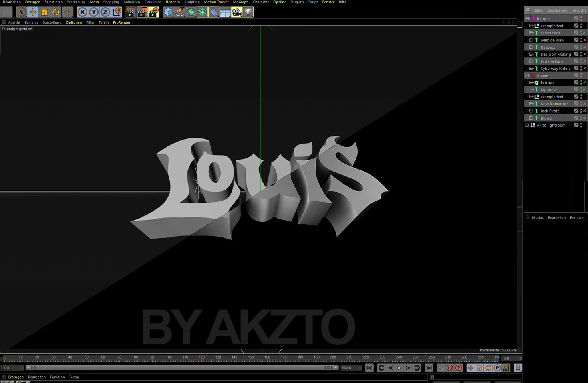Select the live selection arrow tool
The image size is (588, 383).
[x=22, y=12]
